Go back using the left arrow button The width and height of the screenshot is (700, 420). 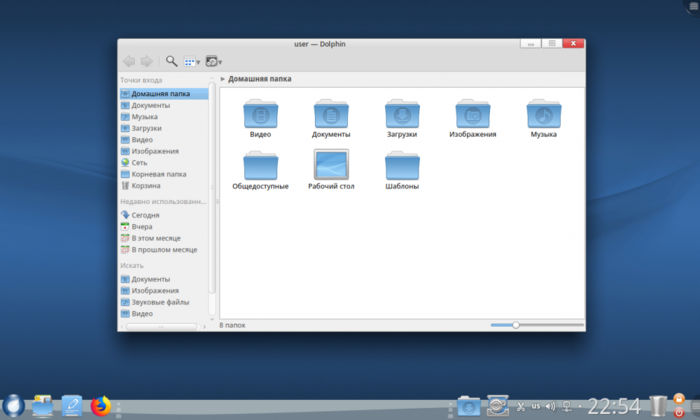tap(128, 61)
